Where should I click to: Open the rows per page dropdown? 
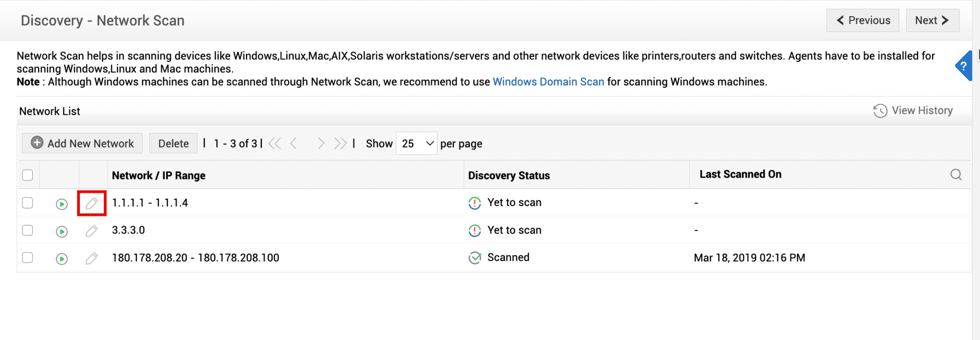(416, 144)
